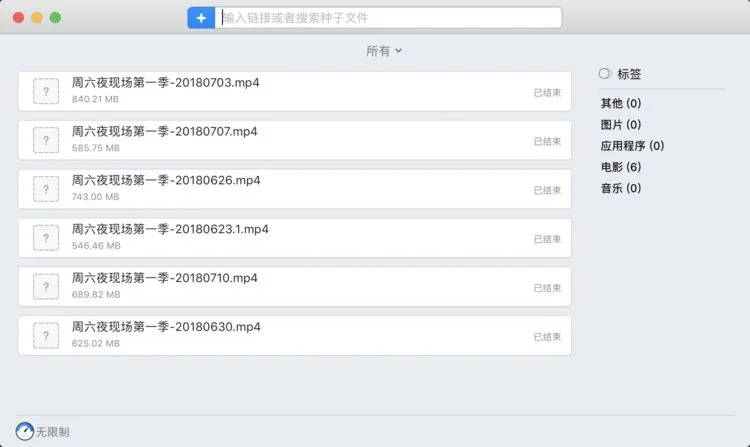Expand the 所有 filter dropdown
This screenshot has width=750, height=447.
coord(384,51)
